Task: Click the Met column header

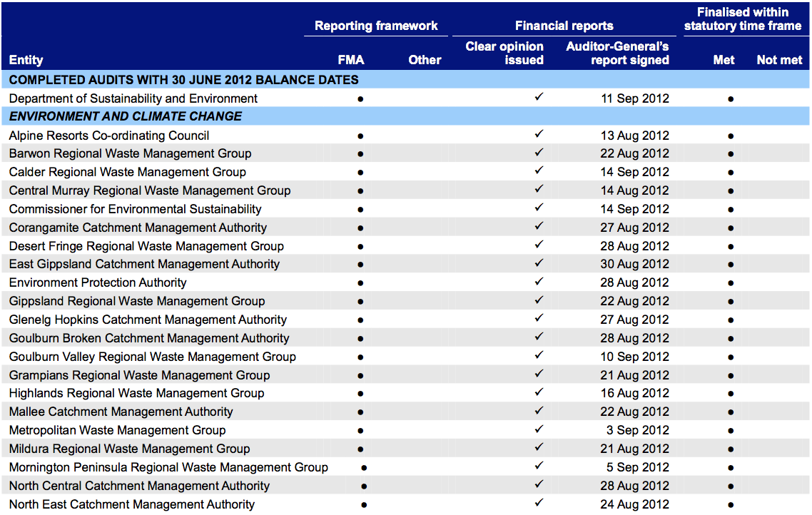Action: point(724,60)
